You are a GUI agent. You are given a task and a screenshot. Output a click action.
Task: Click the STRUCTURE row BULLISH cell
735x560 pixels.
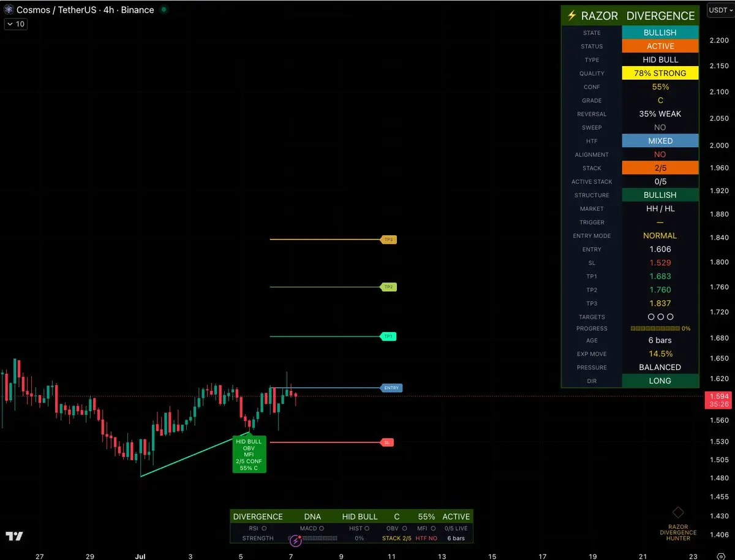click(660, 195)
